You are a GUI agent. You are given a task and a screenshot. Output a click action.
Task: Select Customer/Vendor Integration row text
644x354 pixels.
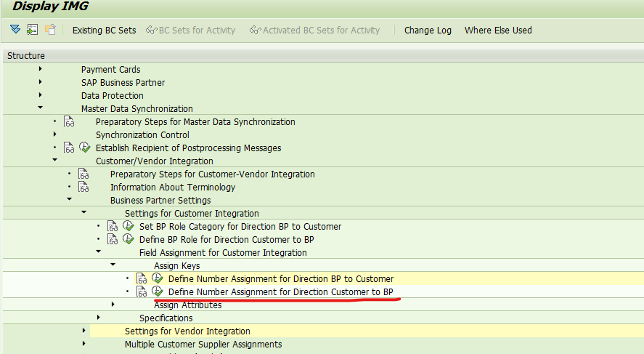click(x=155, y=161)
